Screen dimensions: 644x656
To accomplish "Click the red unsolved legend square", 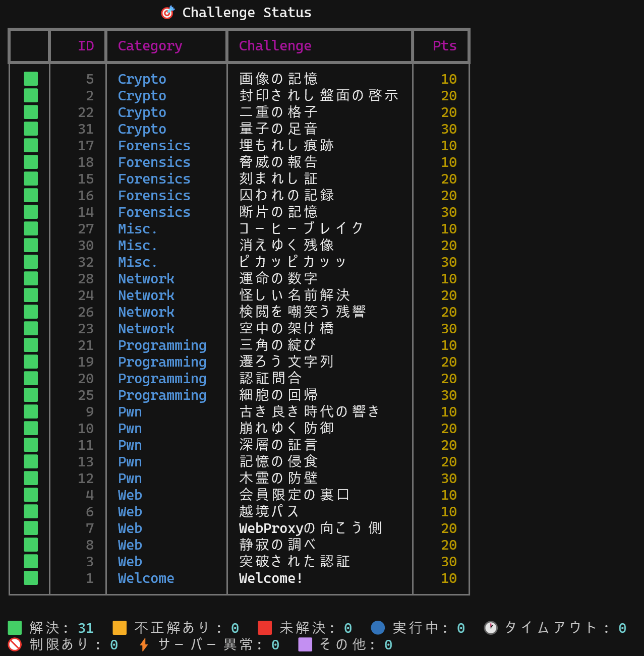I will click(265, 628).
